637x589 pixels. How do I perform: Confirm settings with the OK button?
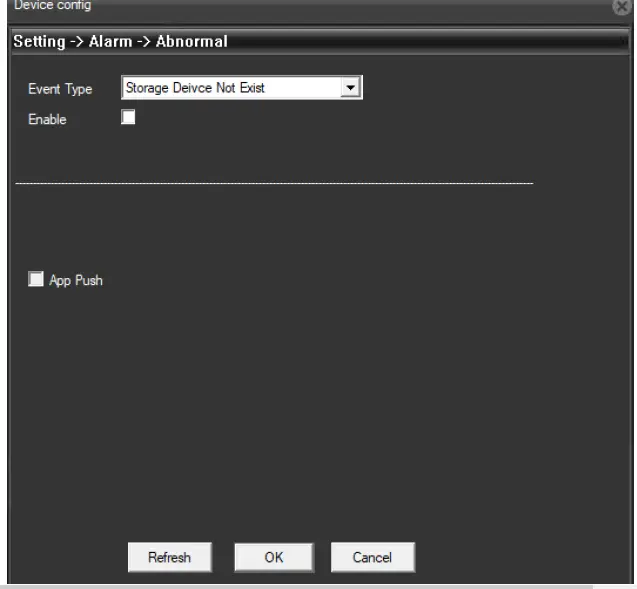point(274,557)
